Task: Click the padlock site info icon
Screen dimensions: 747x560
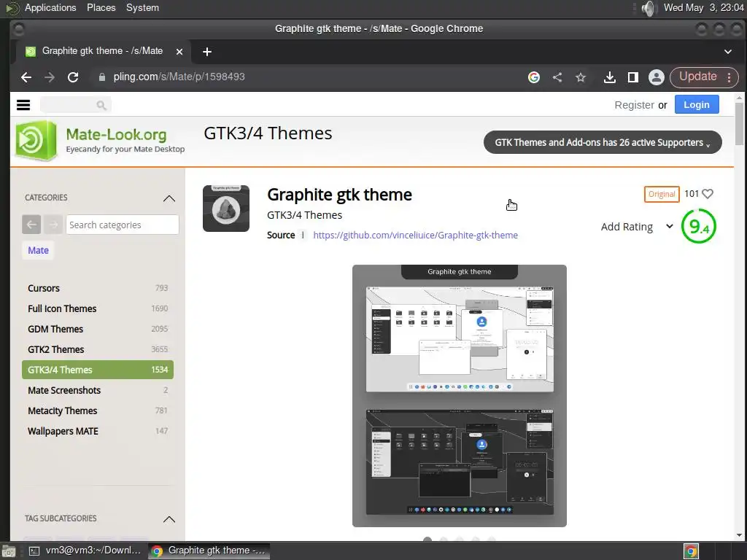Action: [x=102, y=77]
